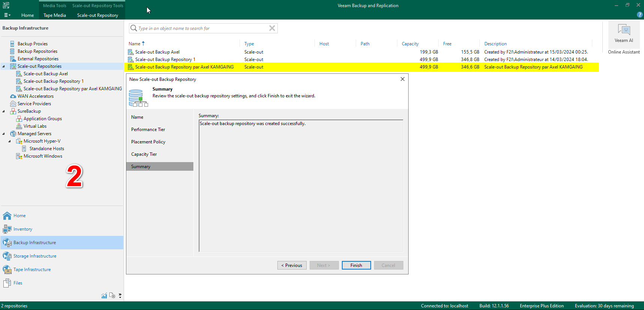
Task: Clear the search box with X icon
Action: [x=272, y=28]
